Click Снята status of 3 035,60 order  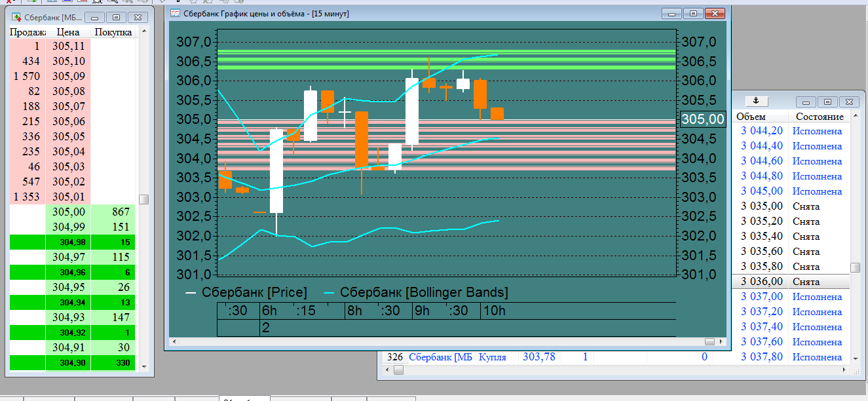coord(806,252)
